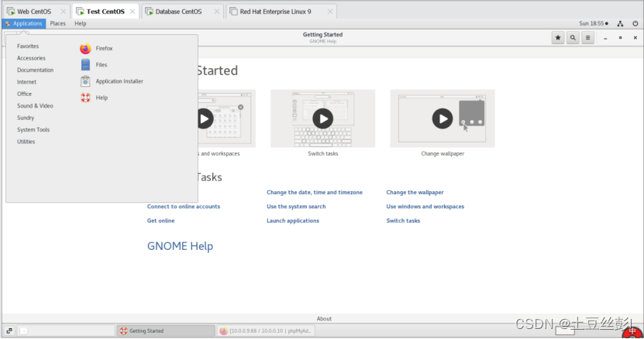Play the Change wallpaper video
The width and height of the screenshot is (644, 339).
tap(443, 118)
